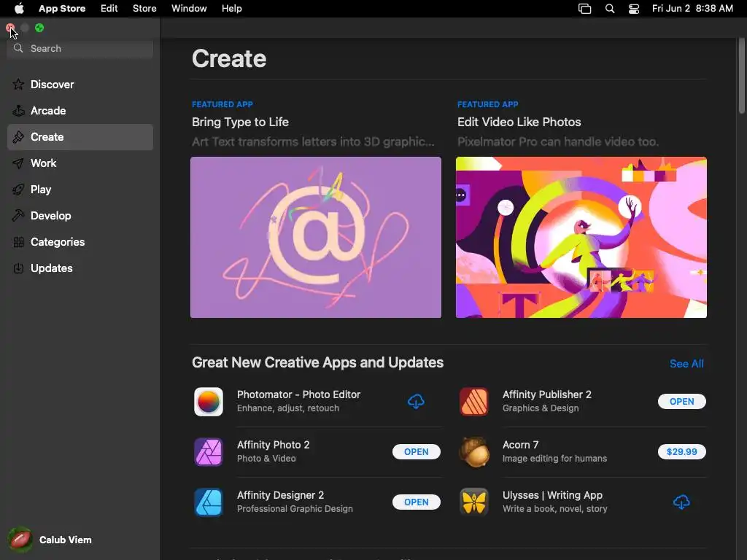Click the Play rocket icon

pos(18,190)
